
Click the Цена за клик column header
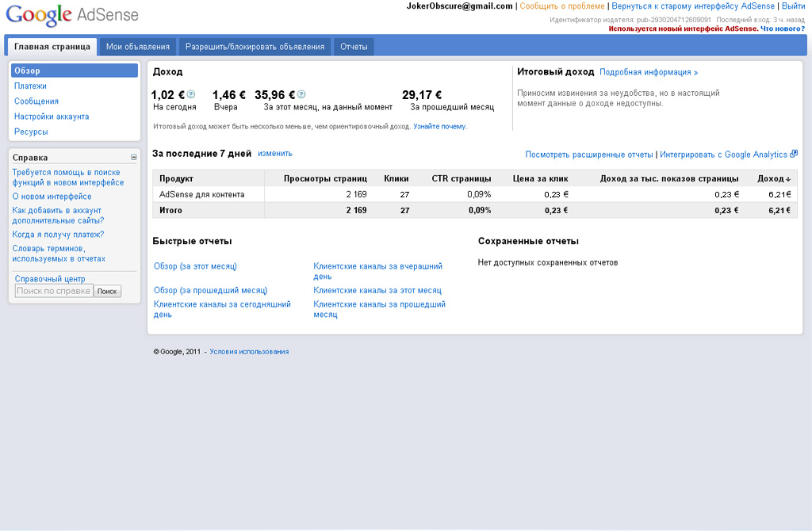point(541,178)
